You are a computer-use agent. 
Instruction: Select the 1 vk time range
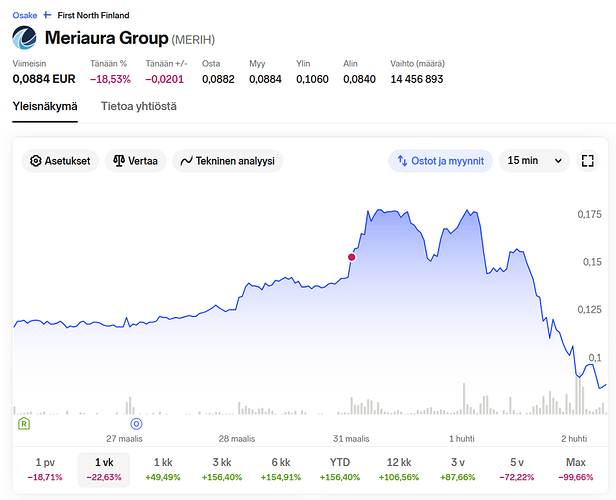coord(104,469)
